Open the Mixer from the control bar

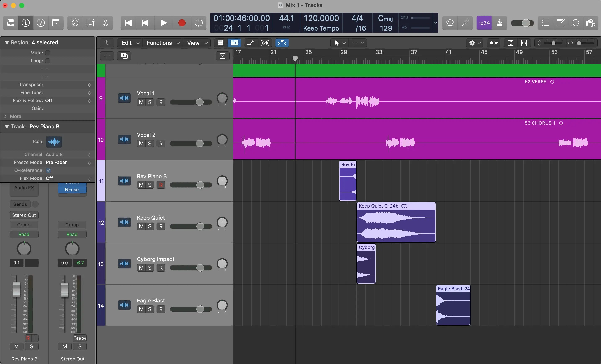click(x=90, y=23)
